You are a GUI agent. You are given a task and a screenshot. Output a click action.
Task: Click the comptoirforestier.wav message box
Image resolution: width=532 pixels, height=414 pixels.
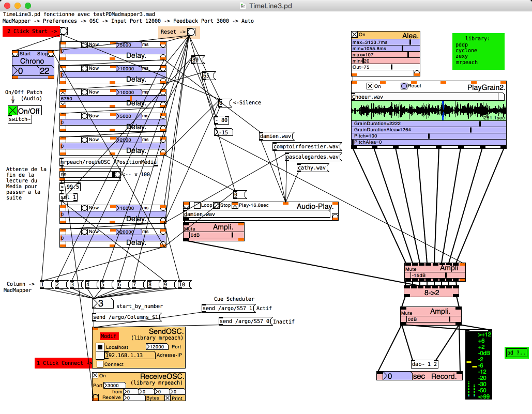pos(307,146)
